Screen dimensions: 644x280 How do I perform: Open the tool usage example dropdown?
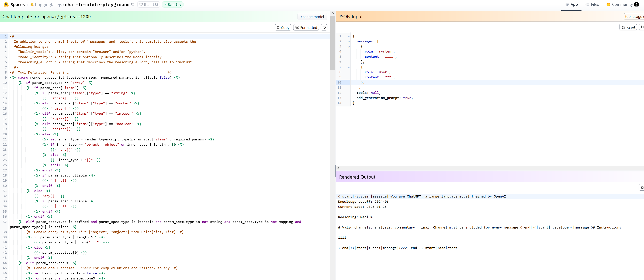click(634, 16)
